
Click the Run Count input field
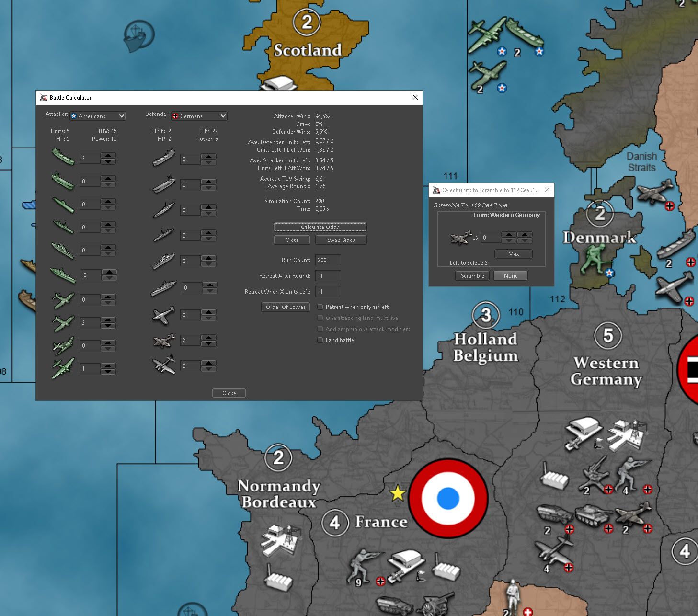pyautogui.click(x=328, y=260)
